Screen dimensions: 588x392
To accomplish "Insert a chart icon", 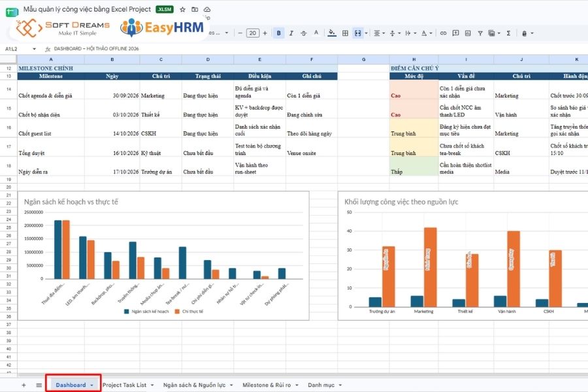I will [x=468, y=33].
